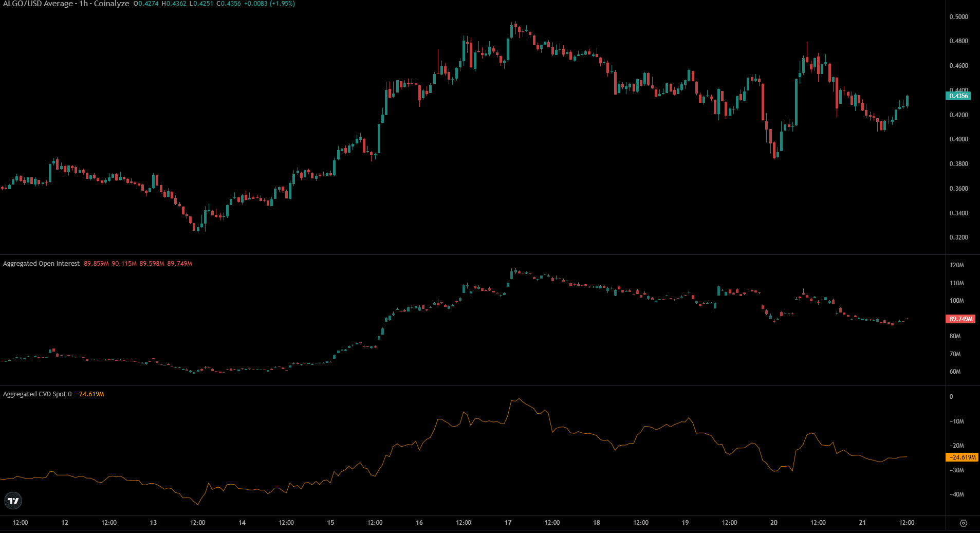980x533 pixels.
Task: Click the 0.3200 price axis label
Action: (x=958, y=237)
